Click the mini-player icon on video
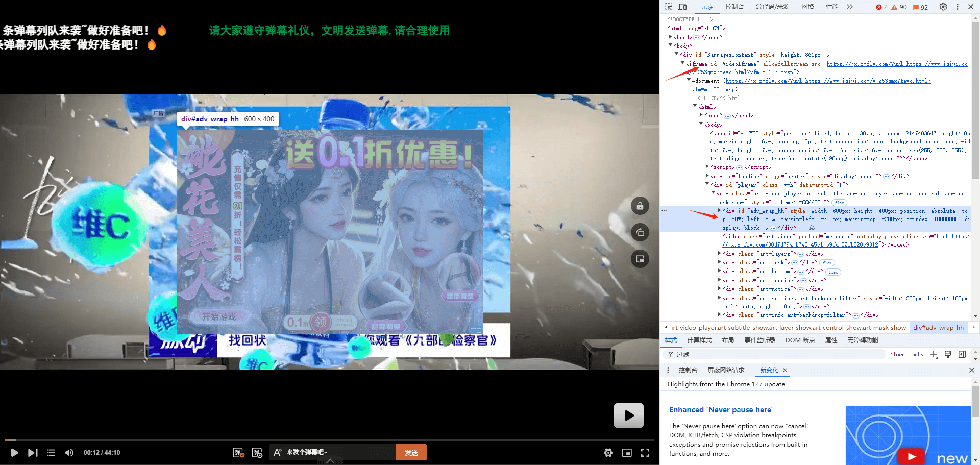This screenshot has height=465, width=980. (640, 259)
